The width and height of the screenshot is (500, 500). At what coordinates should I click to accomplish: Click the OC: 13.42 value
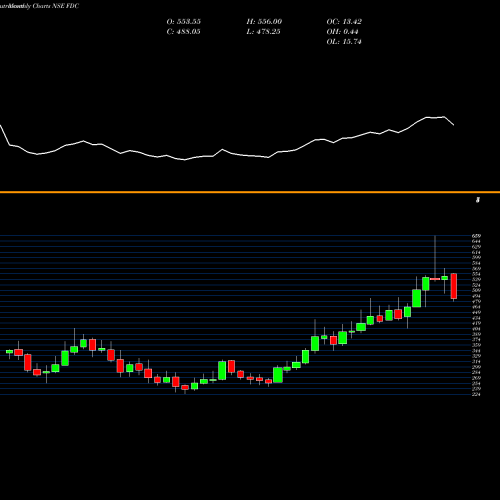click(x=344, y=22)
